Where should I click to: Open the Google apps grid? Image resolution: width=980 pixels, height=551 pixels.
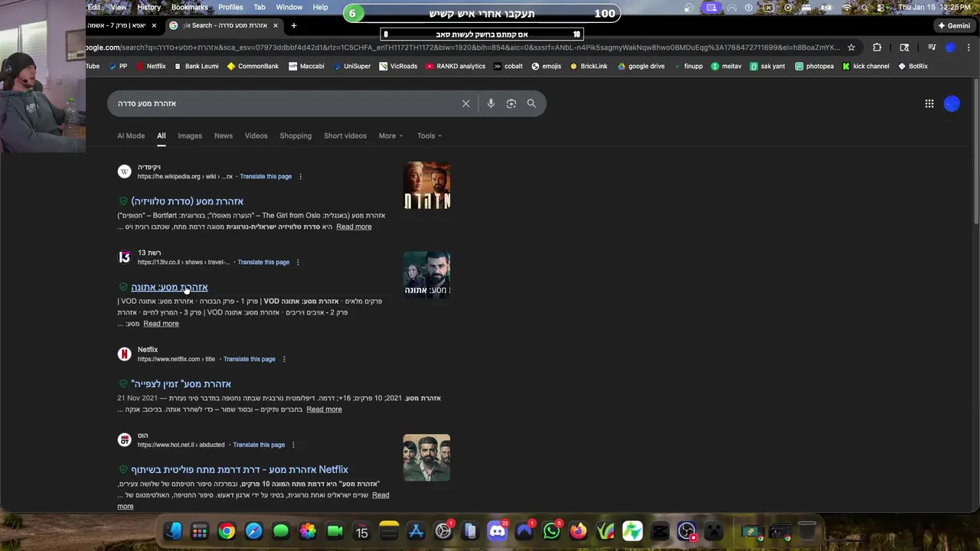[x=929, y=103]
